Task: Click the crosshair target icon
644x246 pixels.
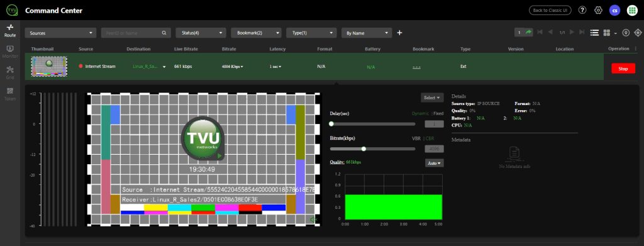Action: (638, 33)
